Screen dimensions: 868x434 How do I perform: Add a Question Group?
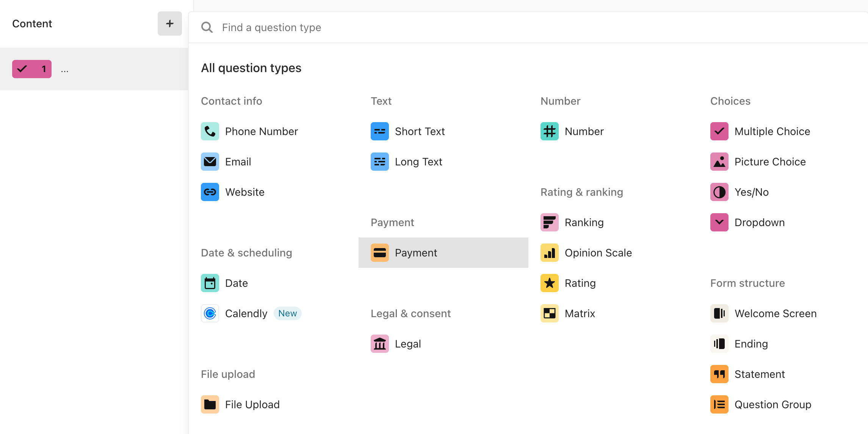pyautogui.click(x=783, y=404)
